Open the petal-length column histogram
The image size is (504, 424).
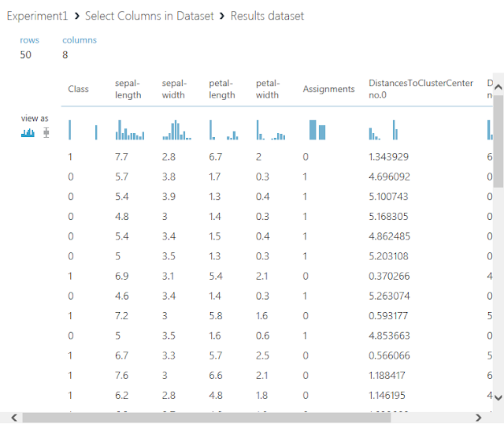click(224, 130)
